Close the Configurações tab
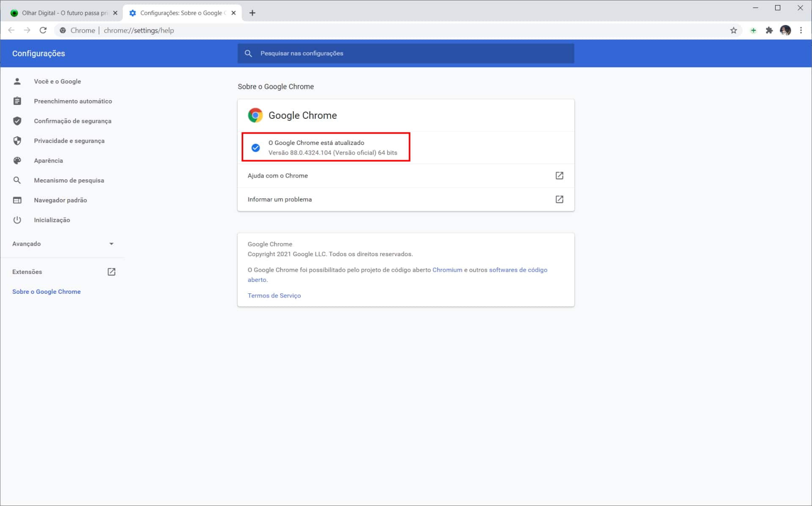The image size is (812, 506). tap(233, 13)
